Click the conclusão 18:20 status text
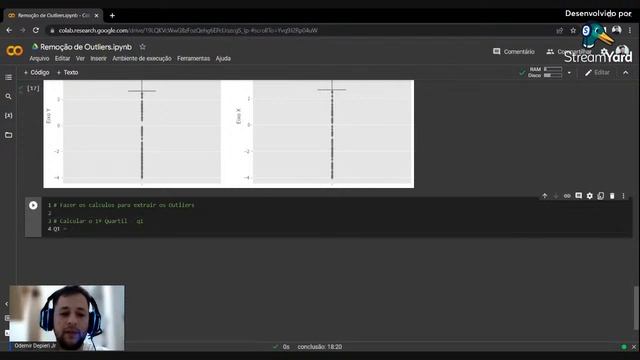This screenshot has height=360, width=640. pyautogui.click(x=320, y=347)
